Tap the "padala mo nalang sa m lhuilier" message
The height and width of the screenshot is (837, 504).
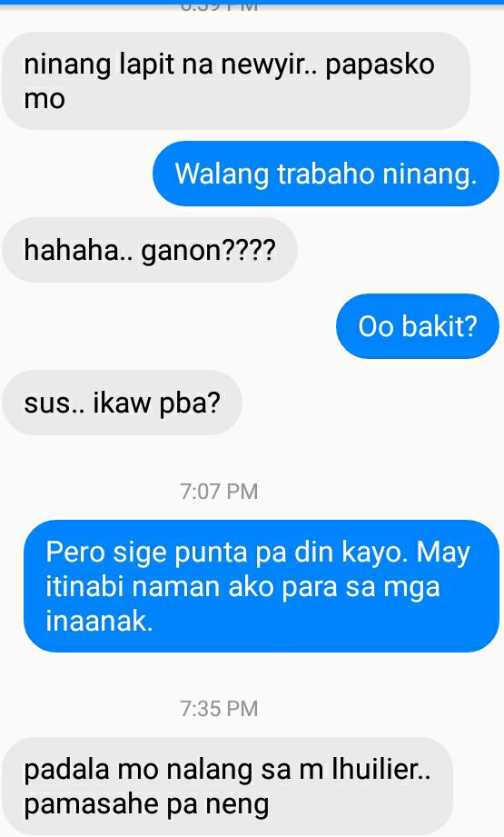click(228, 786)
